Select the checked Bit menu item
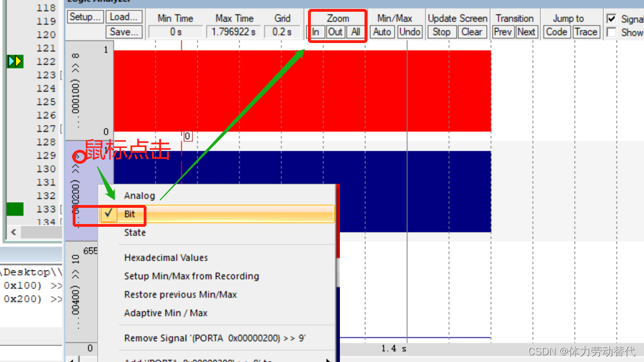Screen dimensions: 644x362 coord(216,214)
